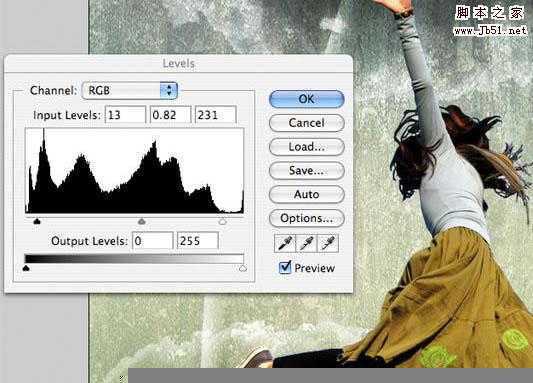Viewport: 533px width, 383px height.
Task: Select the black point eyedropper
Action: pos(285,243)
